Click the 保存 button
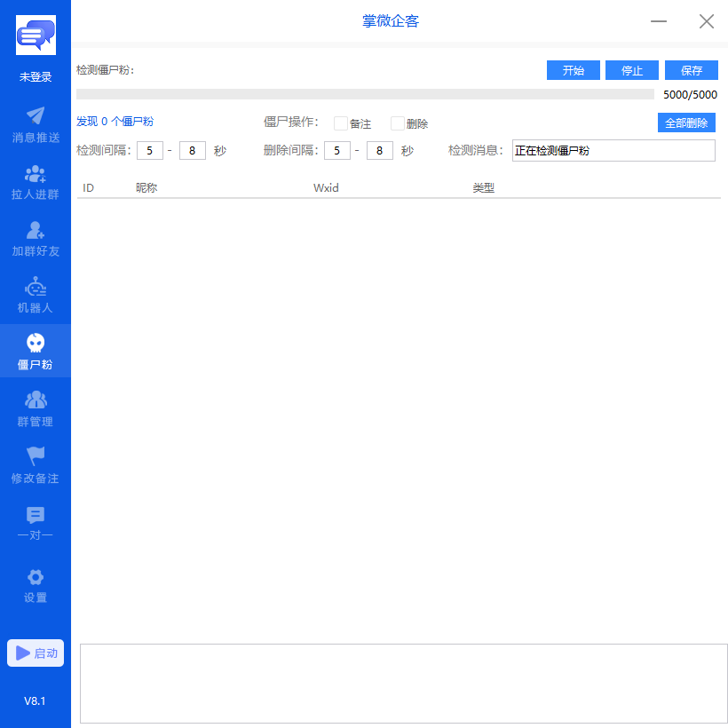This screenshot has height=728, width=728. pyautogui.click(x=692, y=70)
